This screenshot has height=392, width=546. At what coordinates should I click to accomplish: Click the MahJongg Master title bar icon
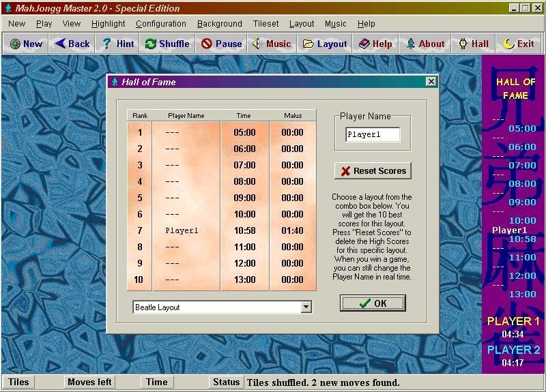tap(8, 8)
